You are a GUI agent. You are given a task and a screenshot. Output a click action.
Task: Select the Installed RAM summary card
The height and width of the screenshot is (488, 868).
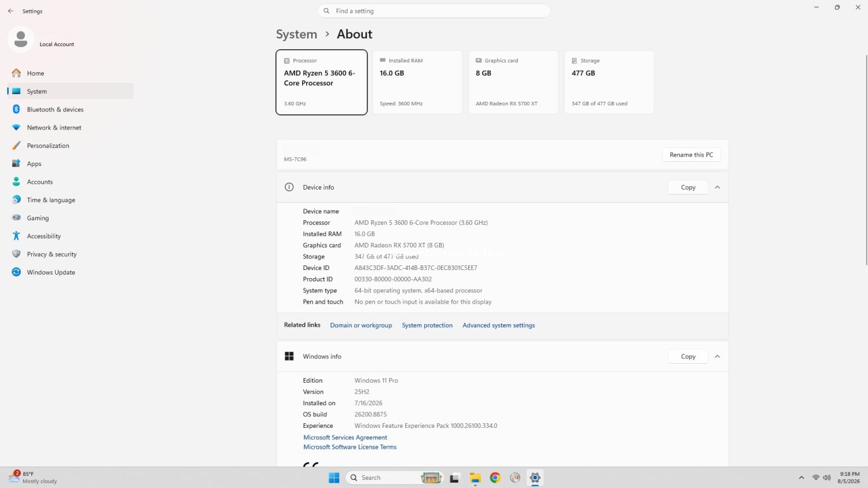(417, 82)
